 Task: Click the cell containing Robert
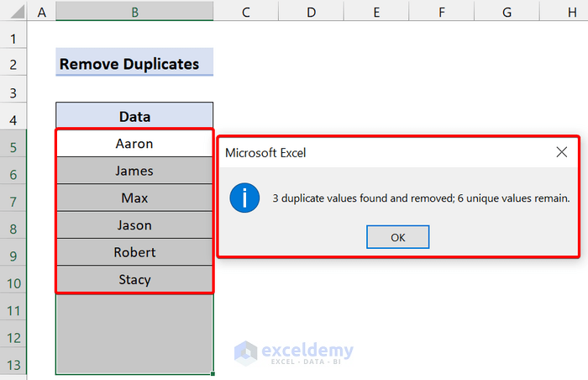tap(134, 252)
